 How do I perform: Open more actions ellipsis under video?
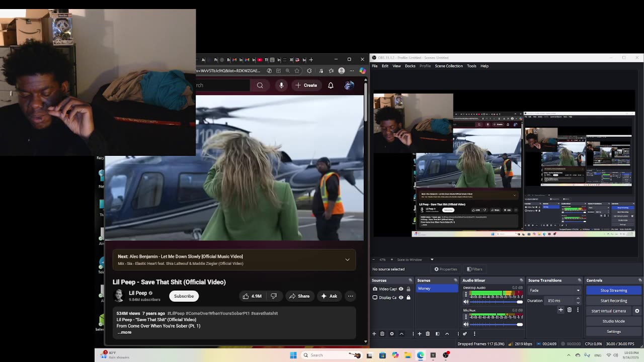pyautogui.click(x=350, y=296)
